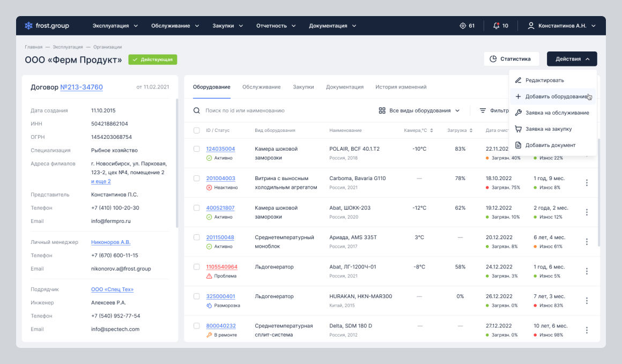
Task: Toggle the select-all checkbox in table header
Action: [197, 130]
